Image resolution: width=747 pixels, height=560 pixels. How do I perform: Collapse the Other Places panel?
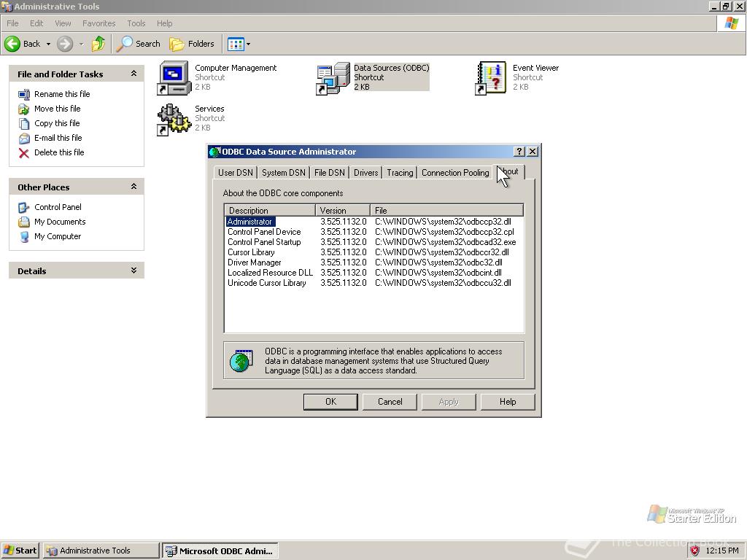(134, 186)
